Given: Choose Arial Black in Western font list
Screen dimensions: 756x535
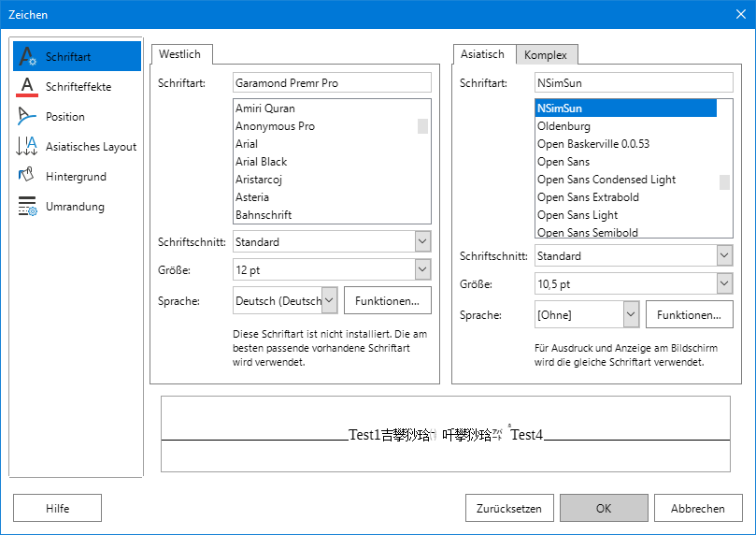Looking at the screenshot, I should click(262, 162).
